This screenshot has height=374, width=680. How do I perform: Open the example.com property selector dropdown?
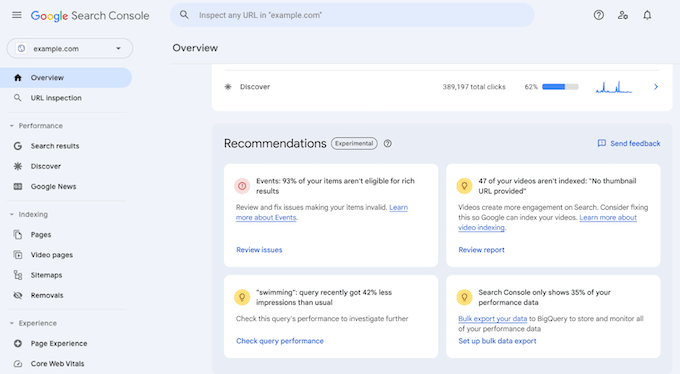(70, 48)
